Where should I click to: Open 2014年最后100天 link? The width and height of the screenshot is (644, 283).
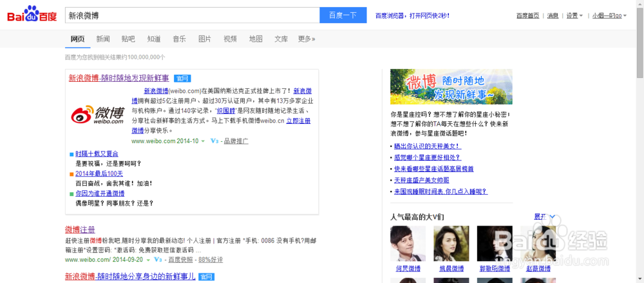tap(99, 173)
